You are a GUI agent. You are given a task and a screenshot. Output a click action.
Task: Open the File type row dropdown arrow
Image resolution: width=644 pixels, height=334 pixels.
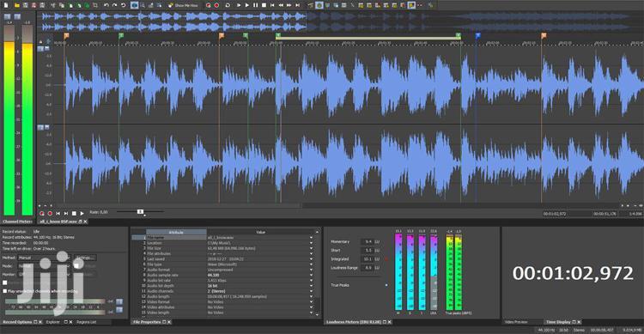[311, 264]
